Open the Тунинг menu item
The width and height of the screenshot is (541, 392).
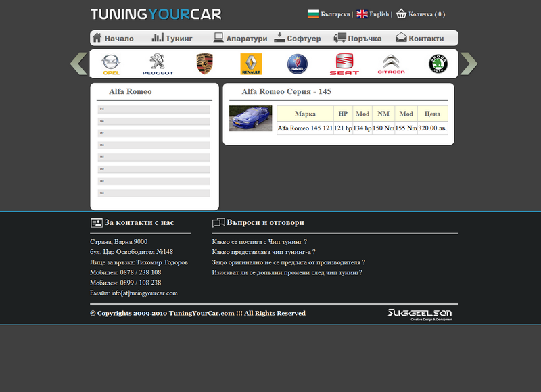[x=179, y=39]
